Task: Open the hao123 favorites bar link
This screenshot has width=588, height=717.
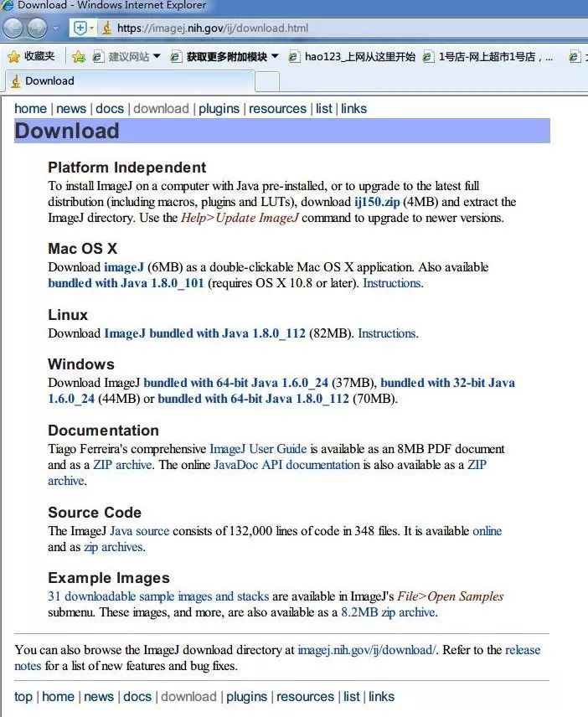Action: coord(352,57)
